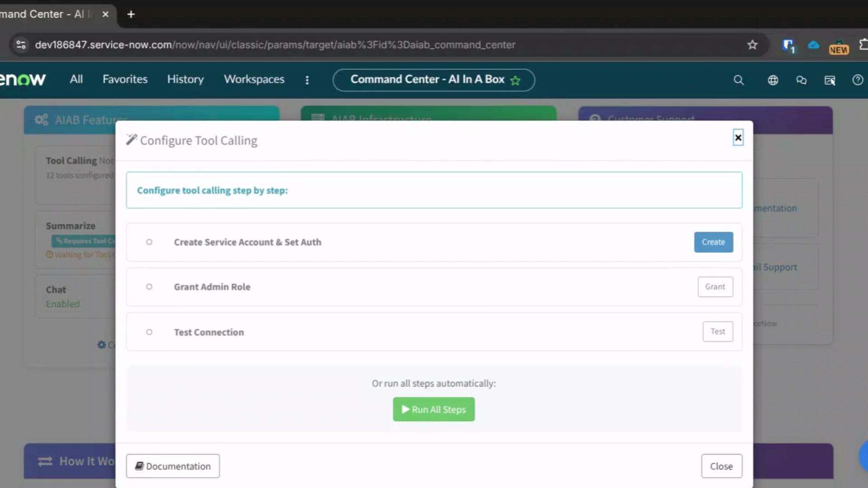
Task: Bookmark this page with browser star icon
Action: tap(752, 45)
